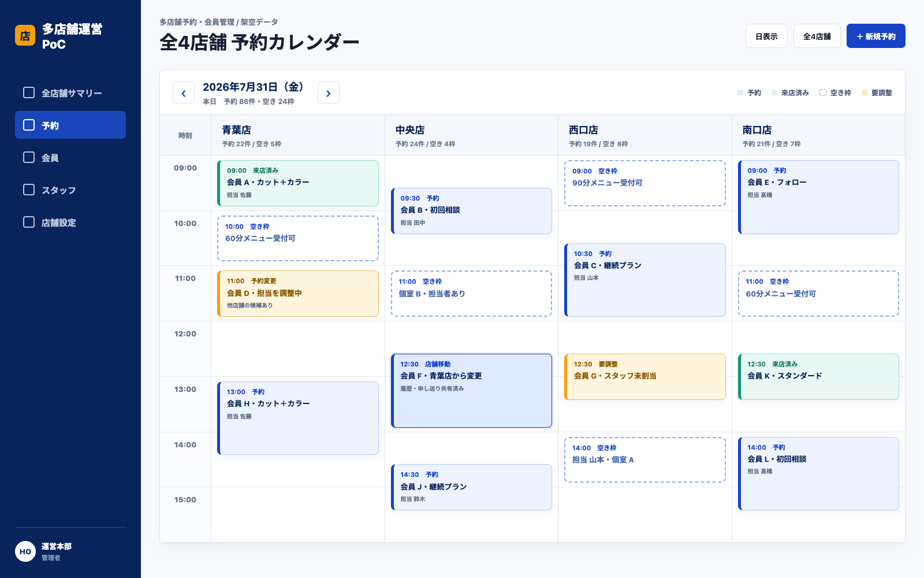
Task: Open 会員 B 初回相談 appointment
Action: coord(471,211)
